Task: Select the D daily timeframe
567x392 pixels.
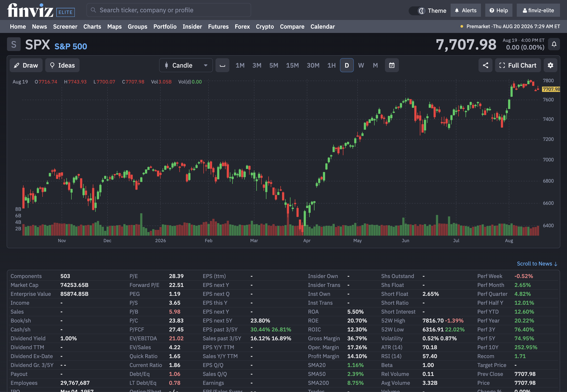Action: 346,65
